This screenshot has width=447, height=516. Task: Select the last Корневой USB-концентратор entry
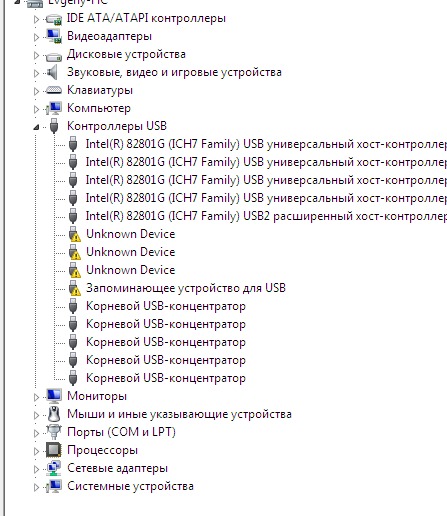tap(166, 378)
